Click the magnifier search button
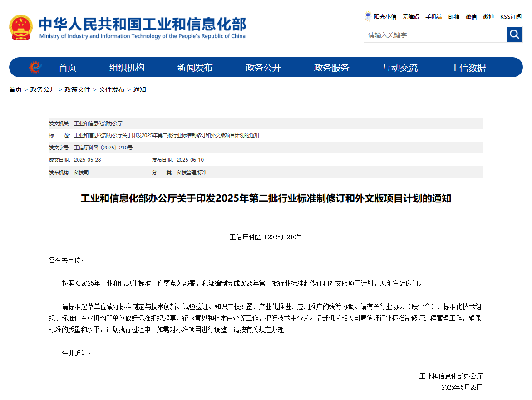Image resolution: width=532 pixels, height=400 pixels. point(514,34)
